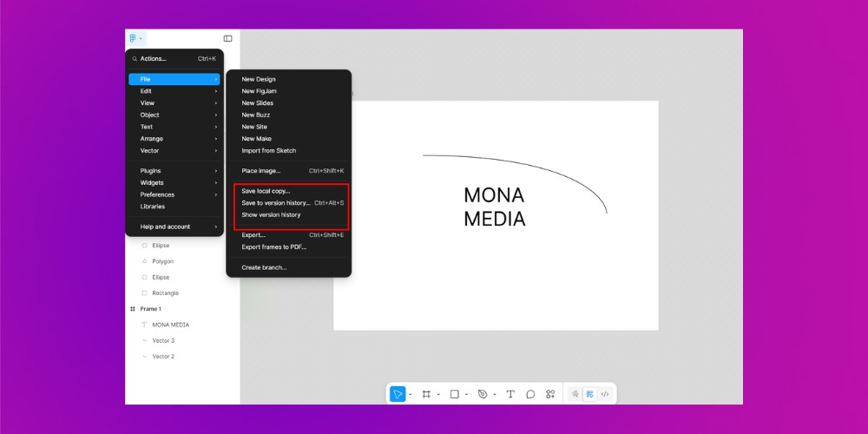
Task: Choose Import from Sketch
Action: point(289,150)
